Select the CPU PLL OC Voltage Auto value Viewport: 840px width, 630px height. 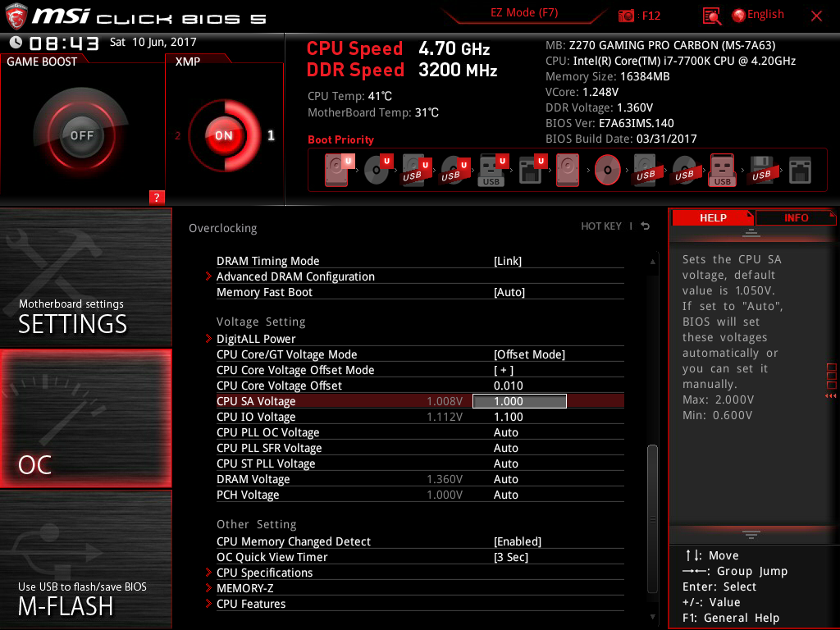(505, 432)
